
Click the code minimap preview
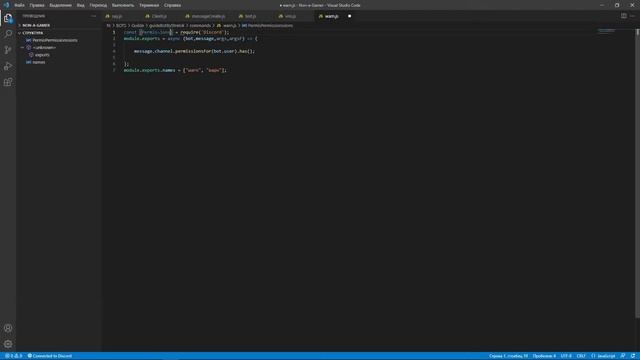[606, 31]
